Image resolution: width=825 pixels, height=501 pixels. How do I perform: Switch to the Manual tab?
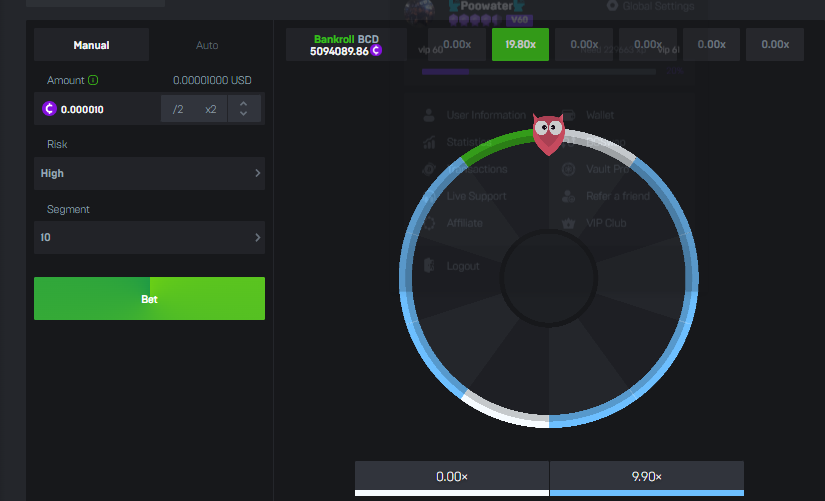click(x=91, y=45)
